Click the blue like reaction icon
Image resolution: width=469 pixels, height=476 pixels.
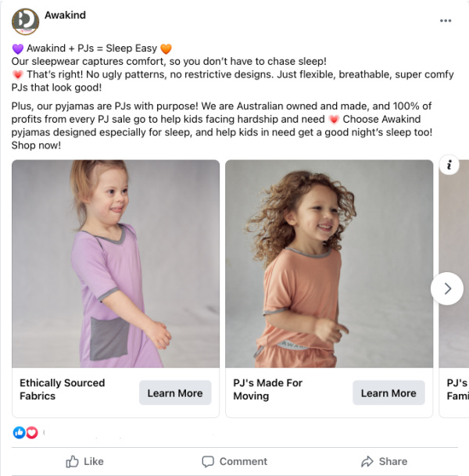20,432
